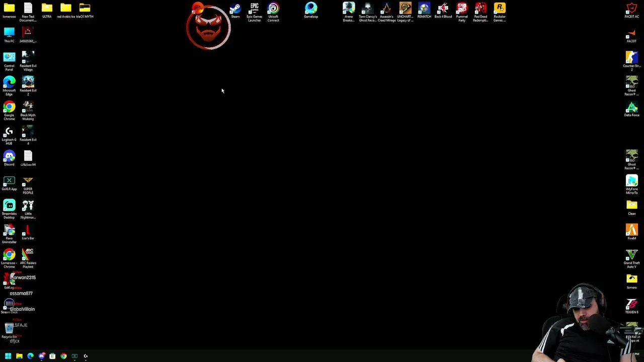Select Black Myth Wukong shortcut

point(28,111)
